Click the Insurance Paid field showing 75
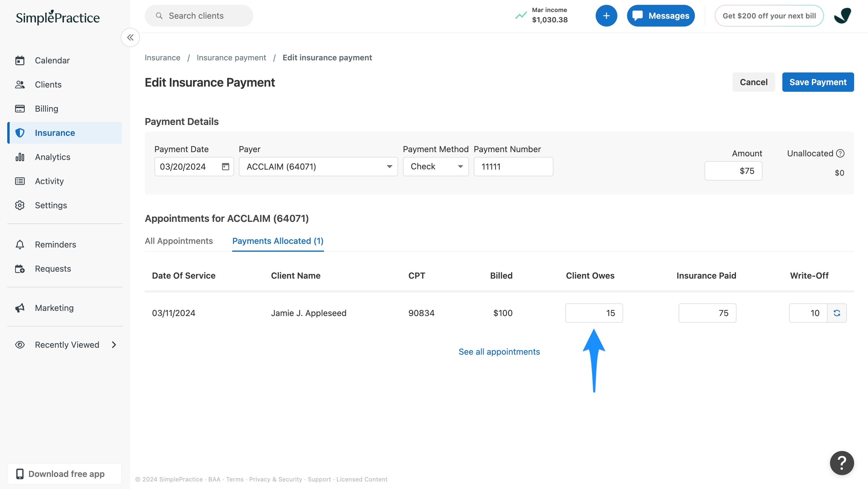The image size is (868, 489). [x=707, y=313]
